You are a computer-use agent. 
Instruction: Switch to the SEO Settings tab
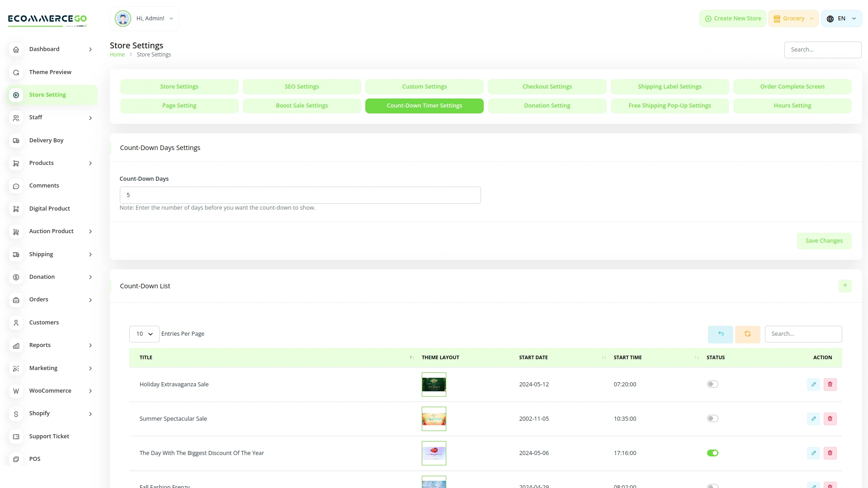302,86
